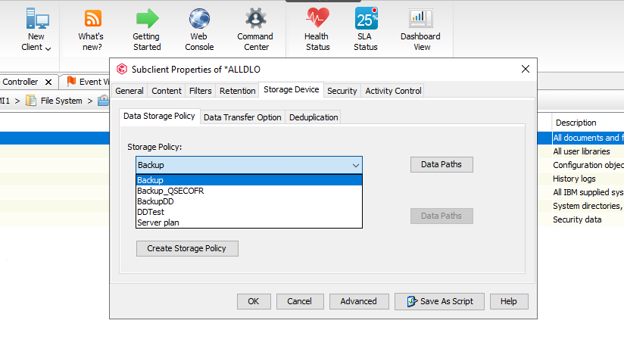Open Advanced options button
The width and height of the screenshot is (624, 364).
[x=358, y=301]
